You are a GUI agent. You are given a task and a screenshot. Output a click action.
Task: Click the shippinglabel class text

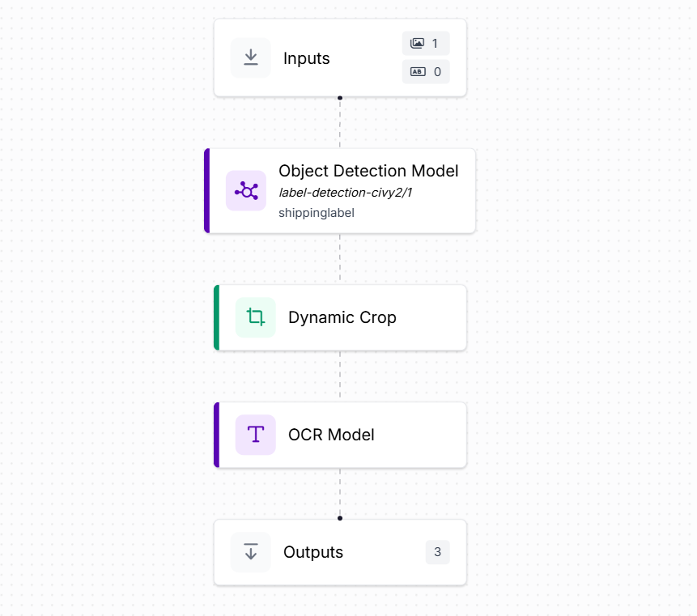317,213
